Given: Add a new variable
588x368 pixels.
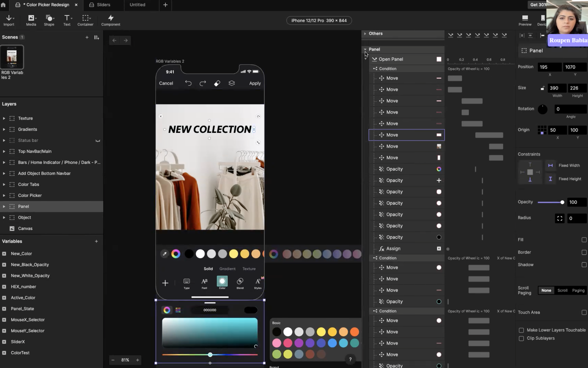Looking at the screenshot, I should [96, 241].
